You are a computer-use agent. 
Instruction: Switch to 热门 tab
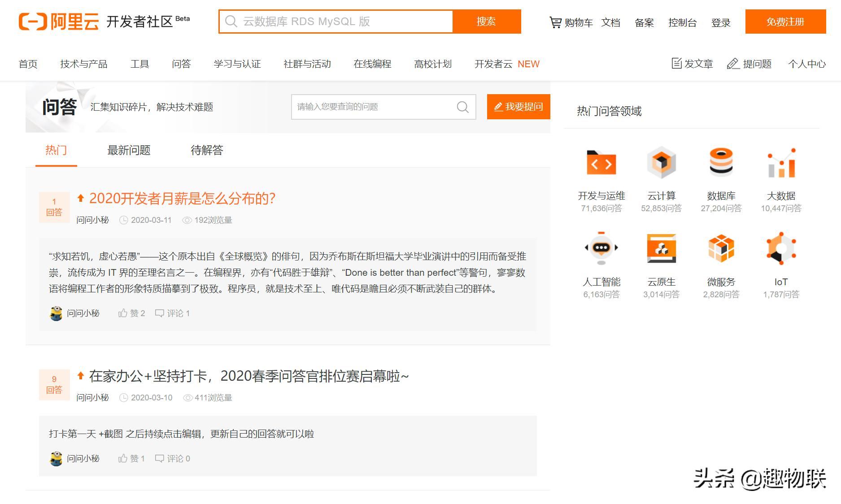click(56, 150)
